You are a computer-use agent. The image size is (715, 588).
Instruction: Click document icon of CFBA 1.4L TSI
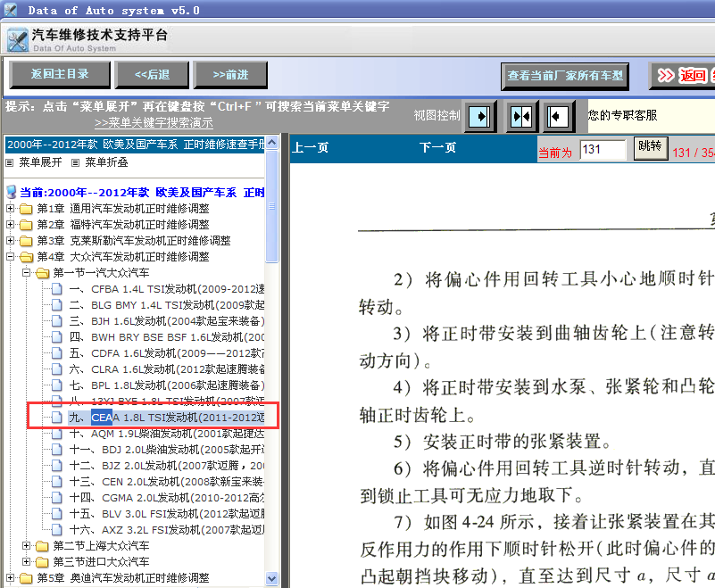click(57, 289)
